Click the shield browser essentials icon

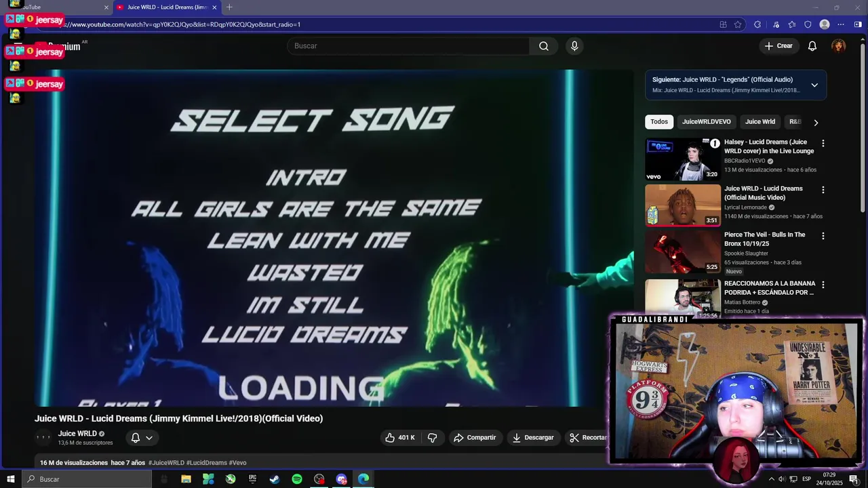808,24
